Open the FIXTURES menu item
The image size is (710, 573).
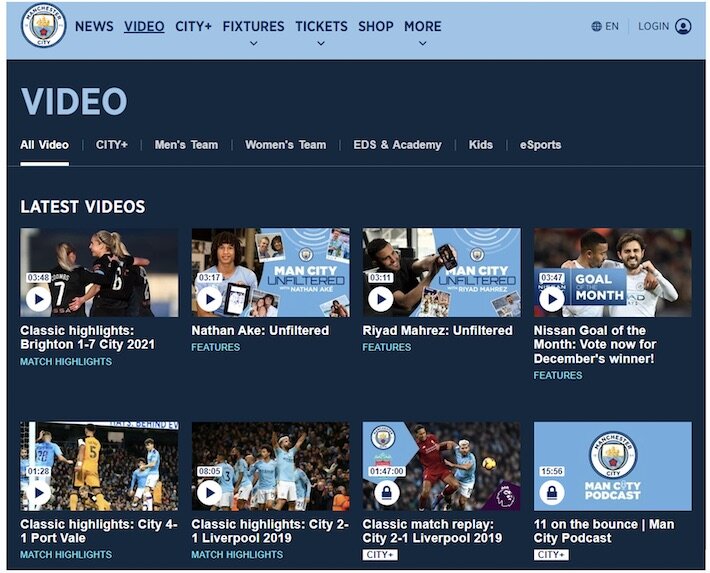254,26
